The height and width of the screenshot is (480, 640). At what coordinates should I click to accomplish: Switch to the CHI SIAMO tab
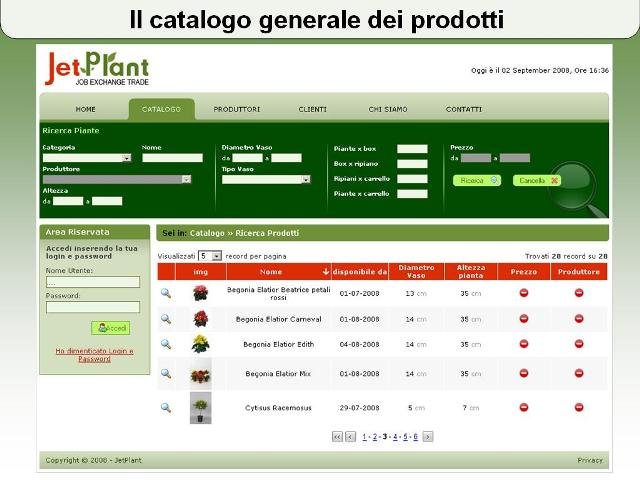click(387, 109)
